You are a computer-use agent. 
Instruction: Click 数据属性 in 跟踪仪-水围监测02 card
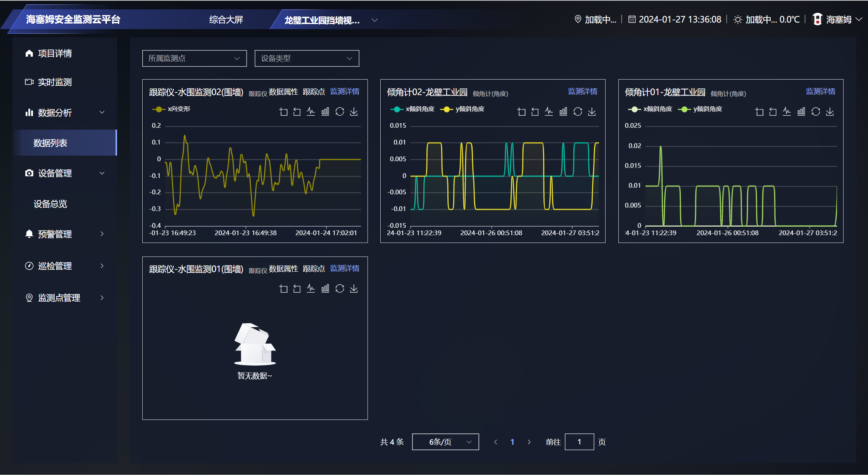tap(283, 92)
